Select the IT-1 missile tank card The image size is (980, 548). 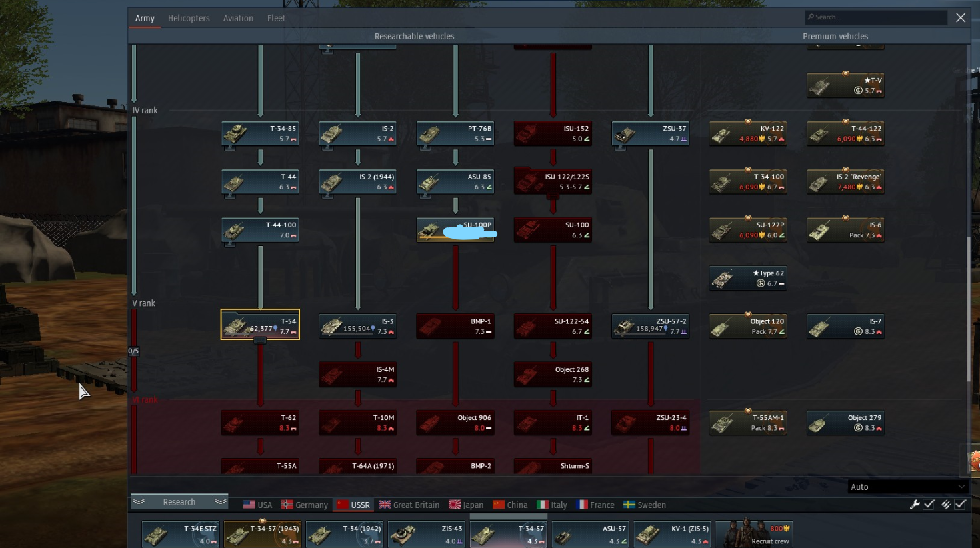click(553, 423)
